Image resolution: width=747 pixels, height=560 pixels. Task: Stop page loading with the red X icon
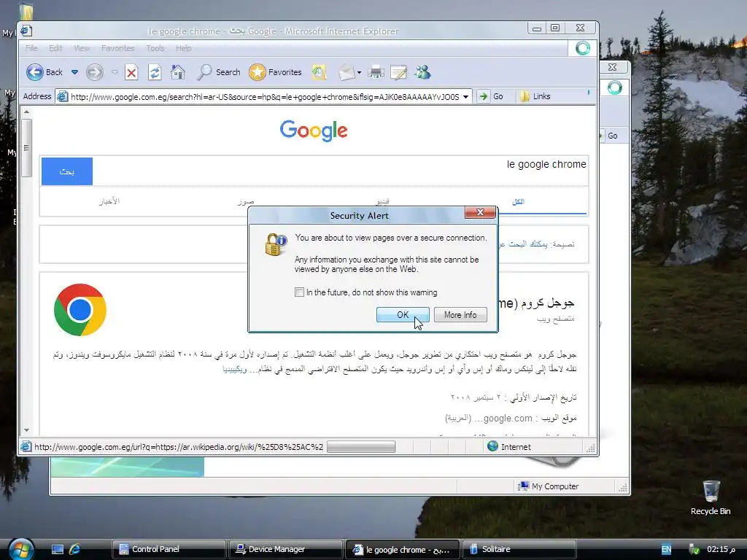click(131, 72)
